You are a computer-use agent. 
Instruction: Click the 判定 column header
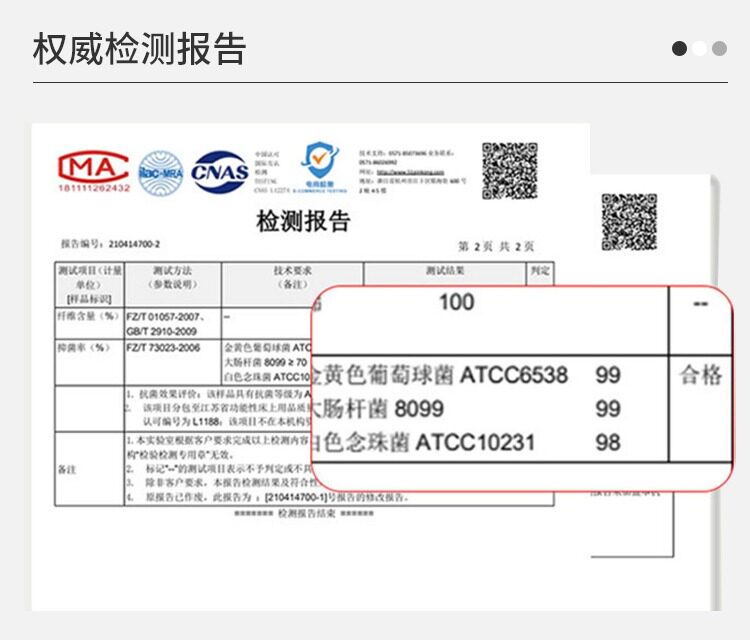pos(540,271)
